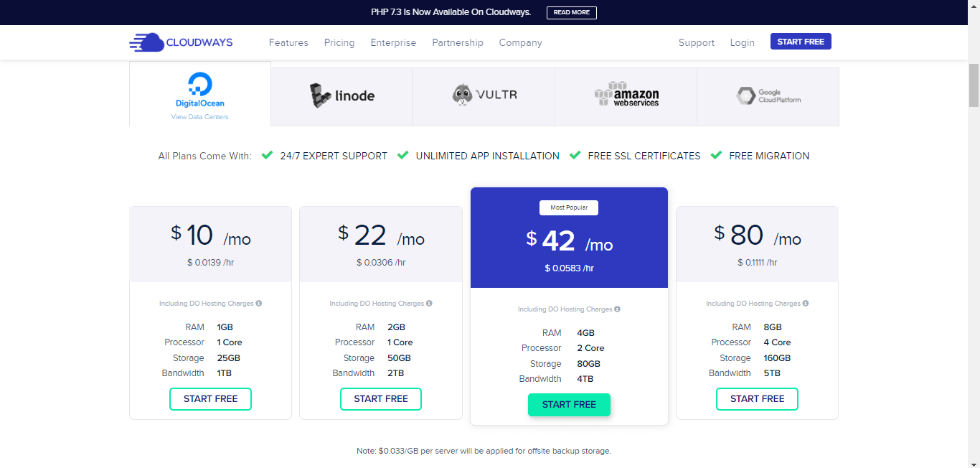Open the Login link

pyautogui.click(x=743, y=42)
